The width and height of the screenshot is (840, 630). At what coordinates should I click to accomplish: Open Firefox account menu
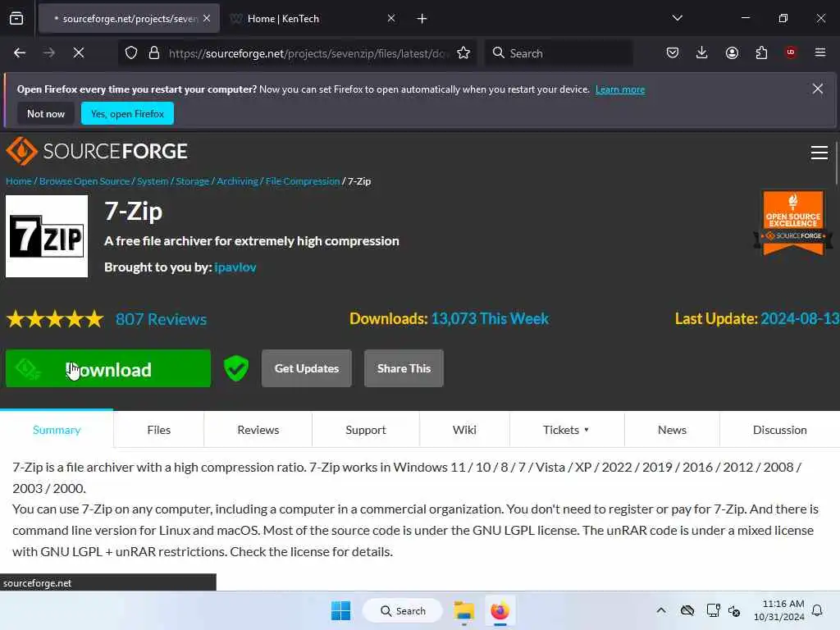pos(732,52)
